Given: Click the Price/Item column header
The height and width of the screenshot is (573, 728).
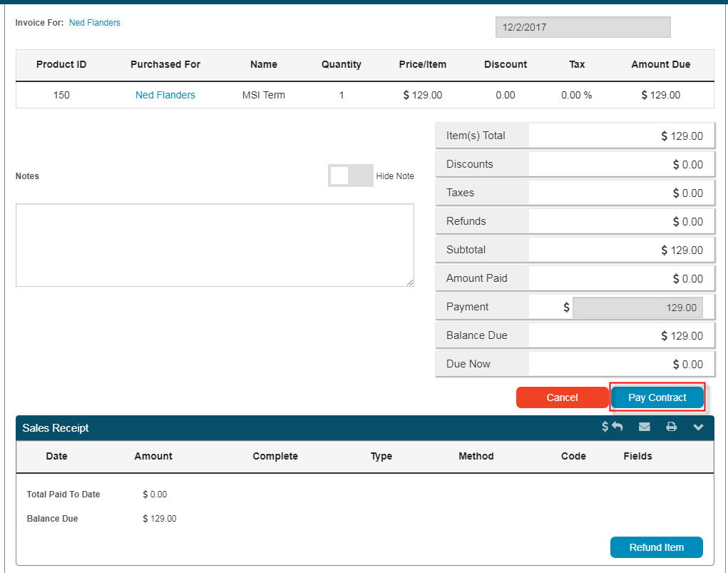Looking at the screenshot, I should click(x=422, y=64).
